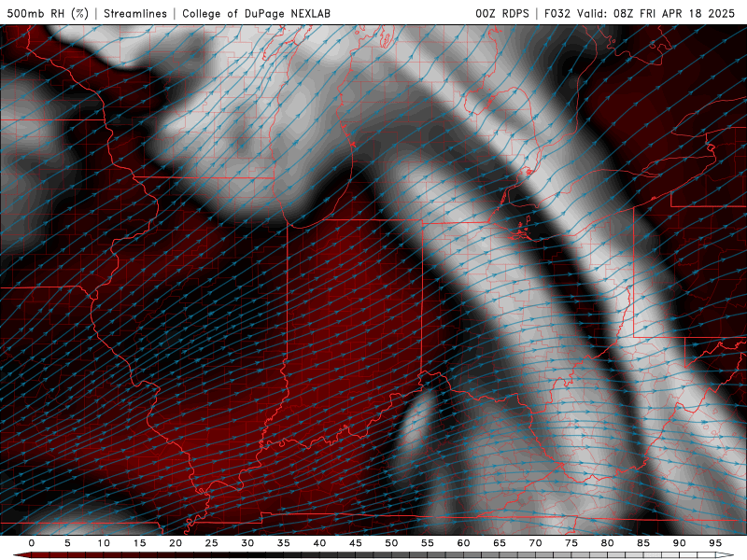Image resolution: width=747 pixels, height=560 pixels.
Task: Click the colorbar label 90
Action: (x=680, y=543)
